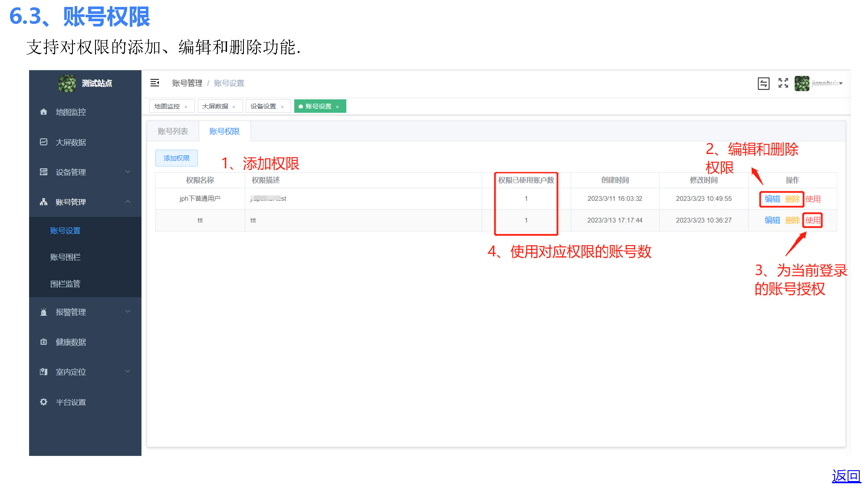
Task: Expand the 室内定位 menu chevron
Action: [x=128, y=371]
